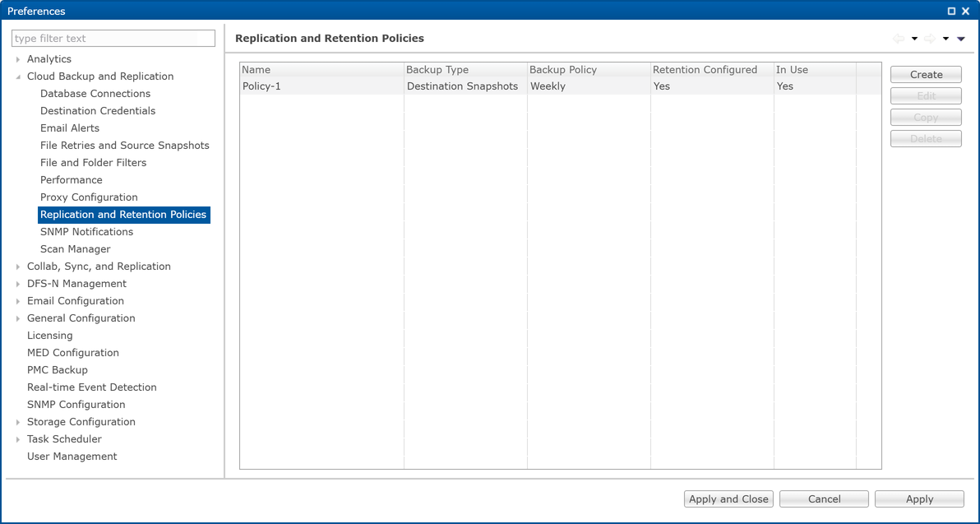This screenshot has height=524, width=980.
Task: Open MED Configuration page
Action: pyautogui.click(x=72, y=353)
